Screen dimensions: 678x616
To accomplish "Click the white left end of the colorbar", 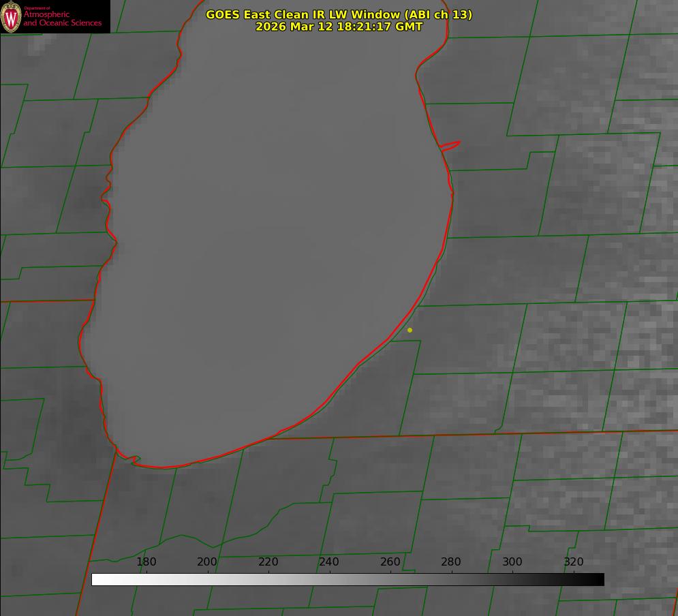I will click(x=97, y=579).
